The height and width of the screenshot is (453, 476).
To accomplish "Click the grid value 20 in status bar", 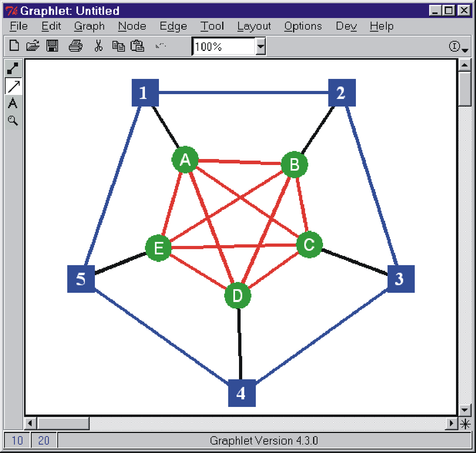I will coord(44,441).
